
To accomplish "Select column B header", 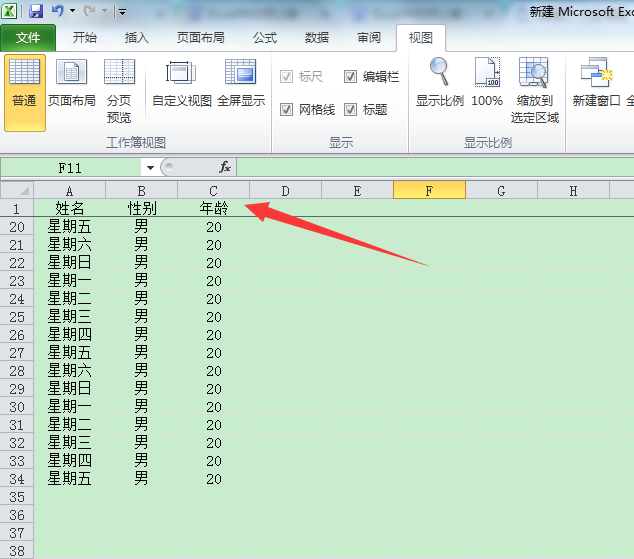I will pos(142,191).
